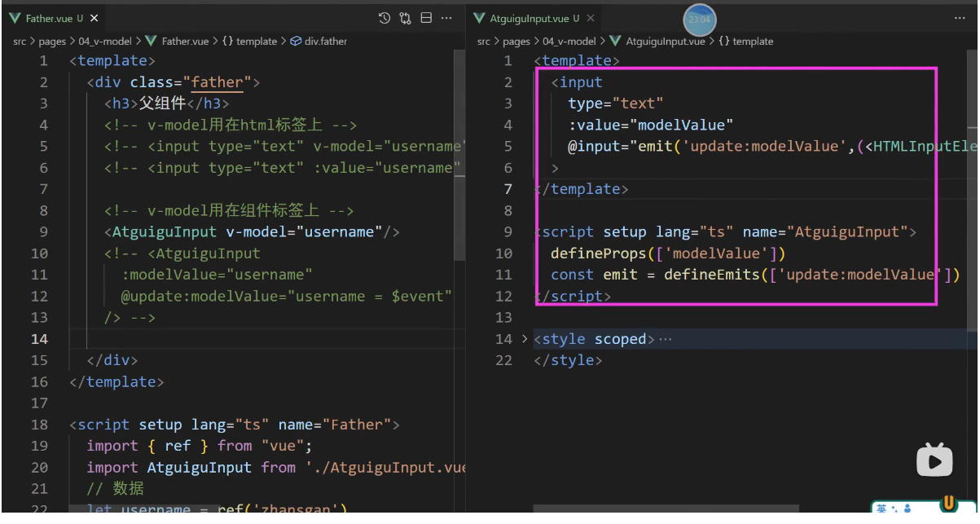Open the Father.vue breadcrumb file picker
The width and height of the screenshot is (980, 524).
click(x=179, y=41)
